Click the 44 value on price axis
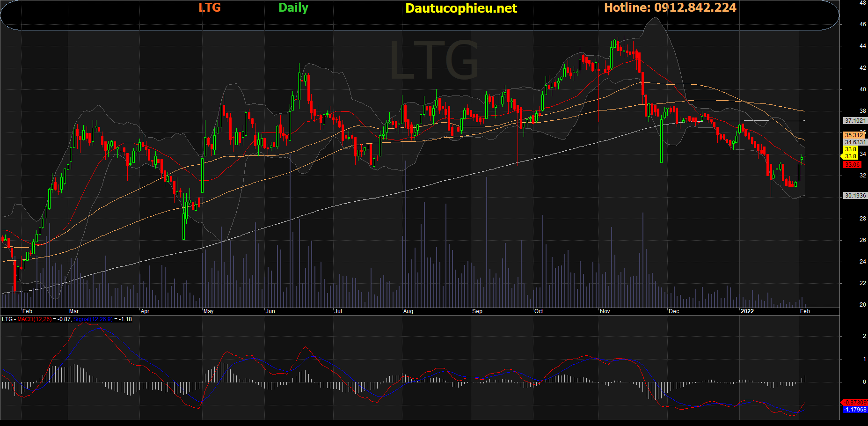Viewport: 868px width, 426px height. click(x=862, y=46)
